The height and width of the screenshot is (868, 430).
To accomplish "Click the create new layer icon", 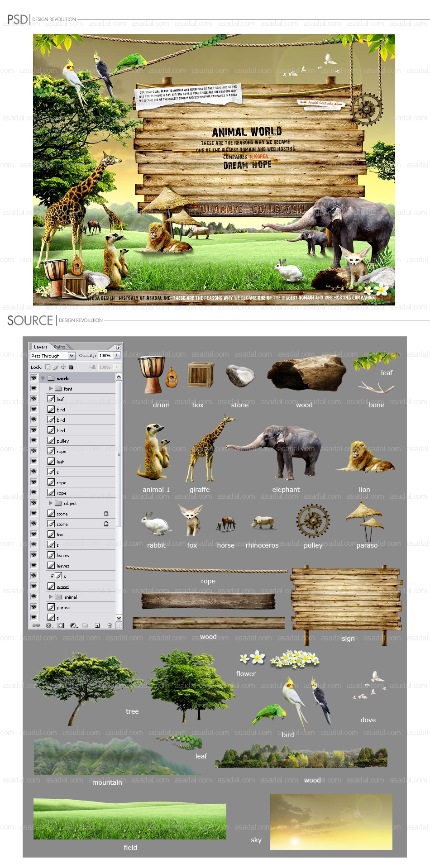I will pyautogui.click(x=97, y=625).
